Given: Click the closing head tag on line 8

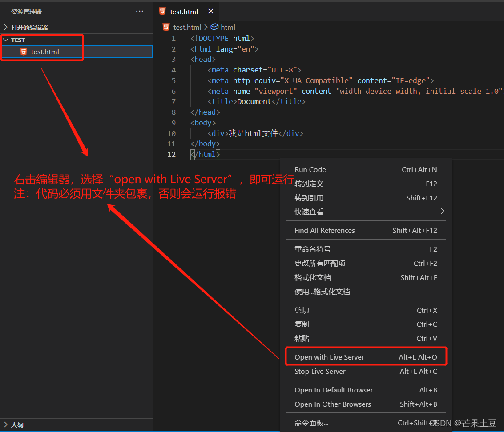Looking at the screenshot, I should (205, 112).
